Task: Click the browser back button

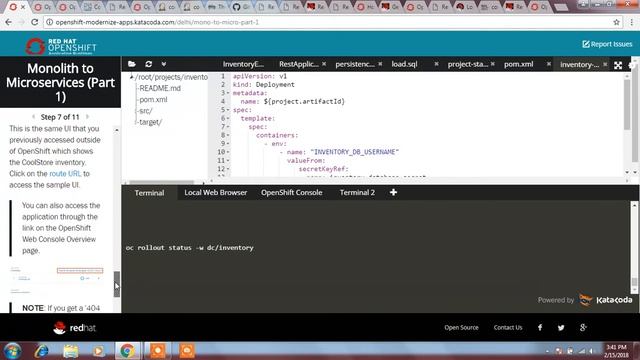Action: [x=9, y=22]
